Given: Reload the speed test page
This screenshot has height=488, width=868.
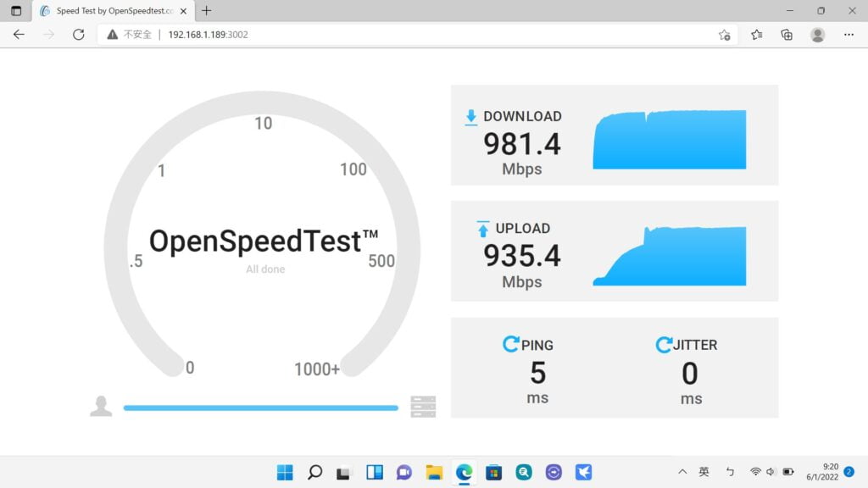Looking at the screenshot, I should pos(79,34).
